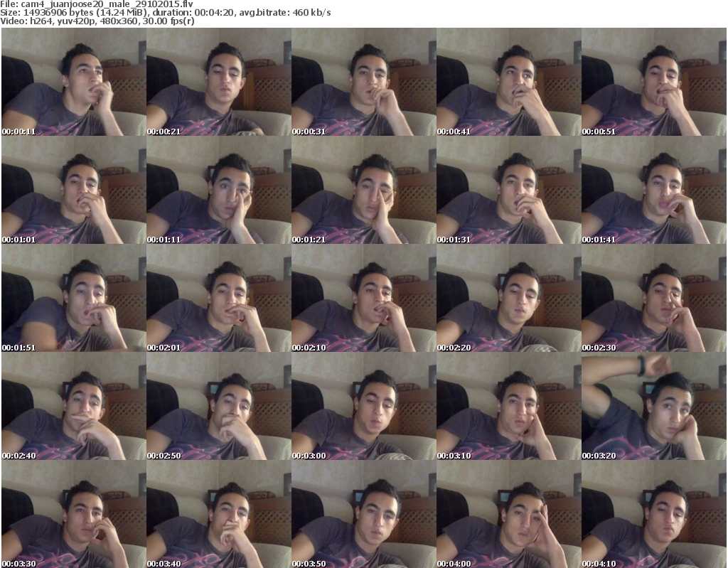Pick the thumbnail marked 00:02:10
This screenshot has height=568, width=728.
click(x=364, y=298)
